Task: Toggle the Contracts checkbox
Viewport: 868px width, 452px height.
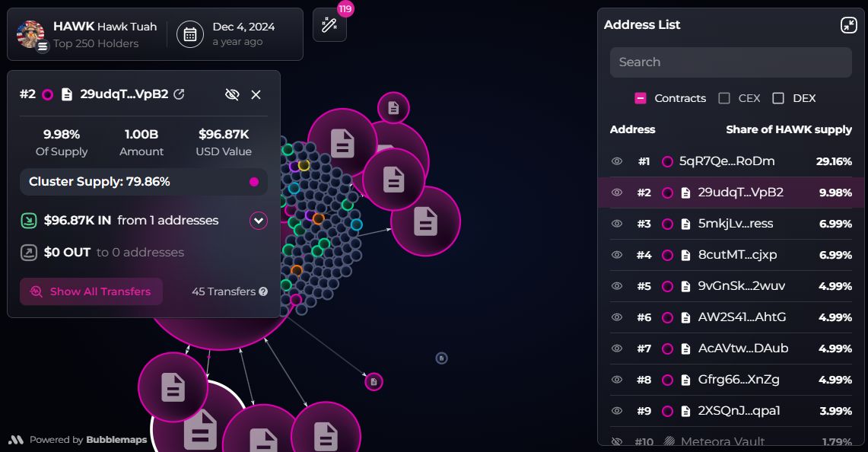Action: (x=641, y=98)
